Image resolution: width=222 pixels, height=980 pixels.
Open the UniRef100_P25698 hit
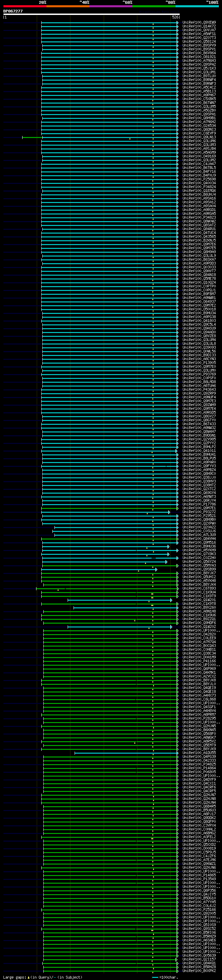coord(199,179)
